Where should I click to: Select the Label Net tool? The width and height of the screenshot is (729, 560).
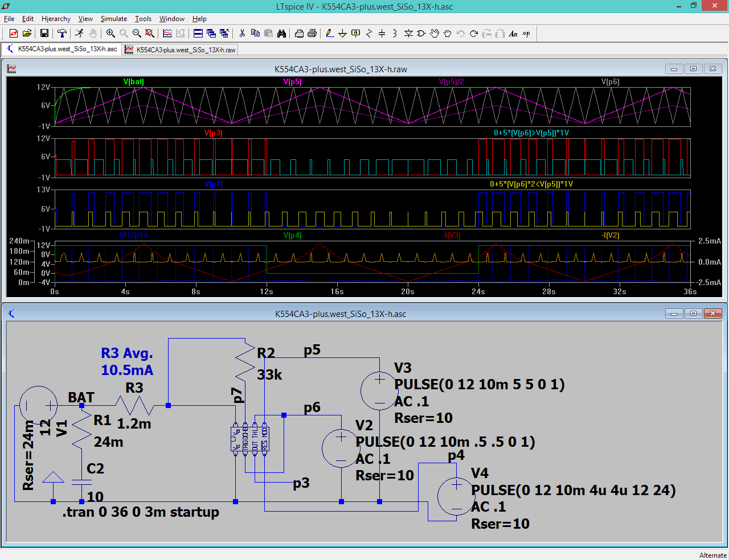[x=356, y=34]
